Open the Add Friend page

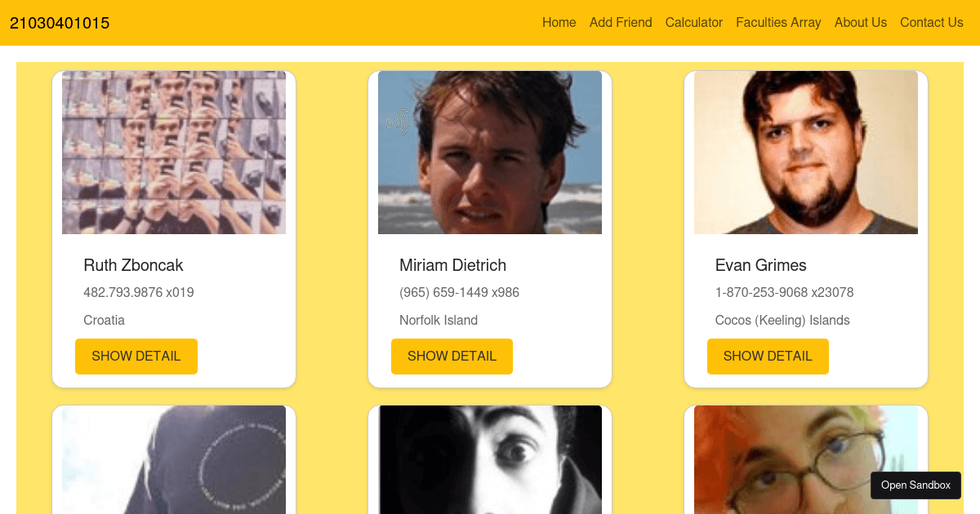tap(621, 23)
